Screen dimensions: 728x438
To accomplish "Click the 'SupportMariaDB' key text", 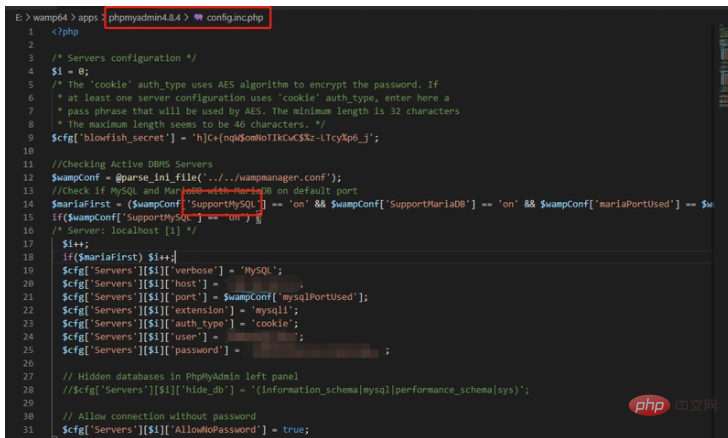I will click(x=427, y=204).
